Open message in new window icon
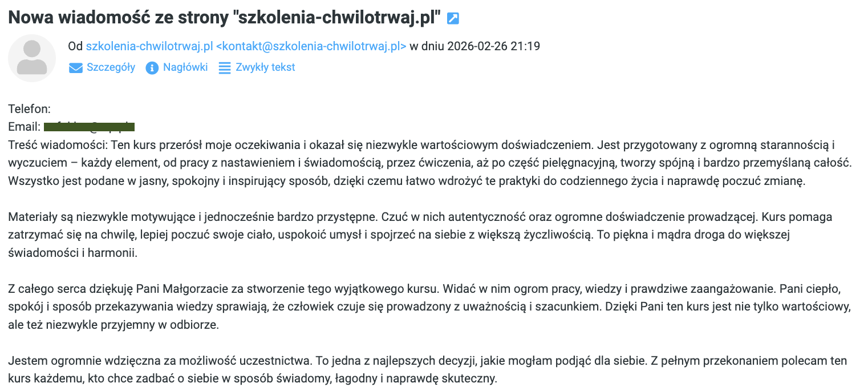 click(453, 19)
